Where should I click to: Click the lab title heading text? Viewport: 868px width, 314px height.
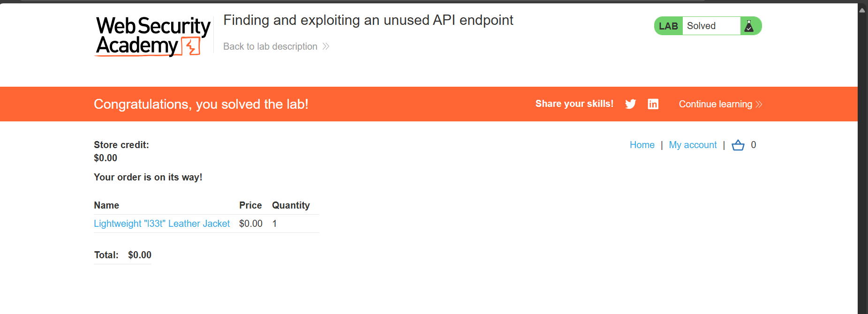point(368,20)
